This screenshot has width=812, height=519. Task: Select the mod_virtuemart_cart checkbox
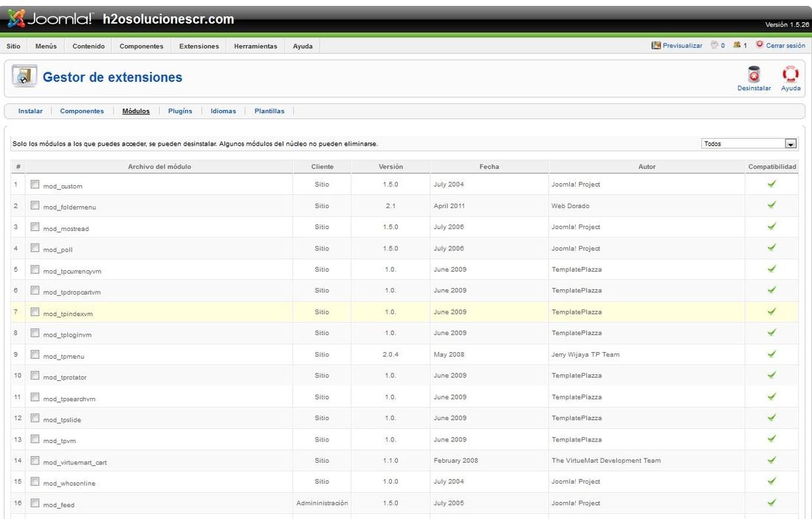[x=35, y=460]
